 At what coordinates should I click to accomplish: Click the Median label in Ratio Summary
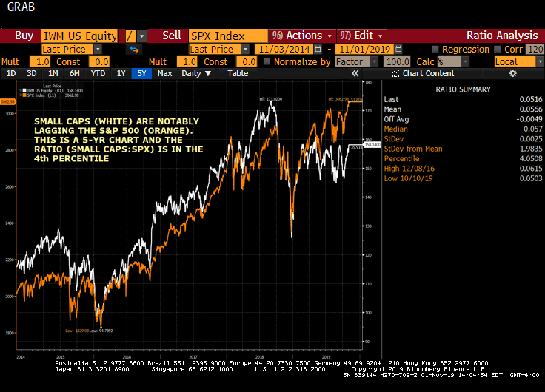pos(395,129)
